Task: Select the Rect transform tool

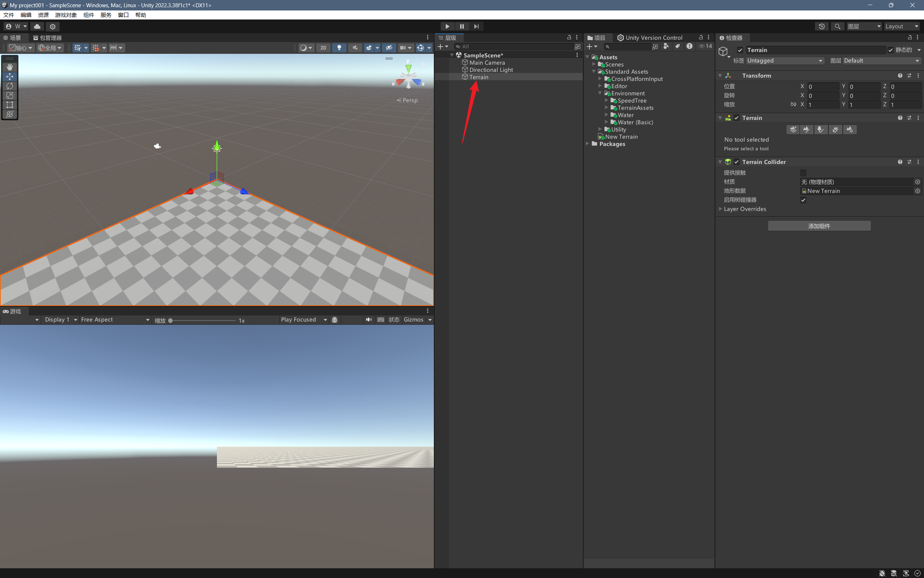Action: click(x=9, y=105)
